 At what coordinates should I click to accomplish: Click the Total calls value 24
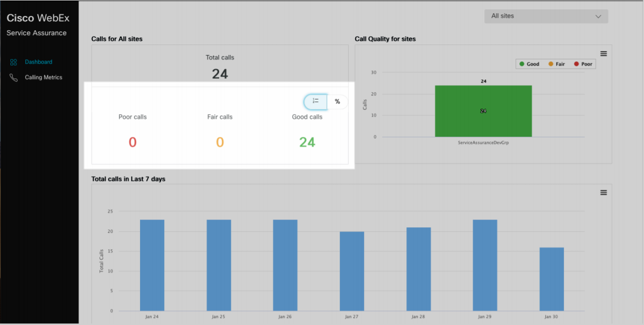[220, 74]
